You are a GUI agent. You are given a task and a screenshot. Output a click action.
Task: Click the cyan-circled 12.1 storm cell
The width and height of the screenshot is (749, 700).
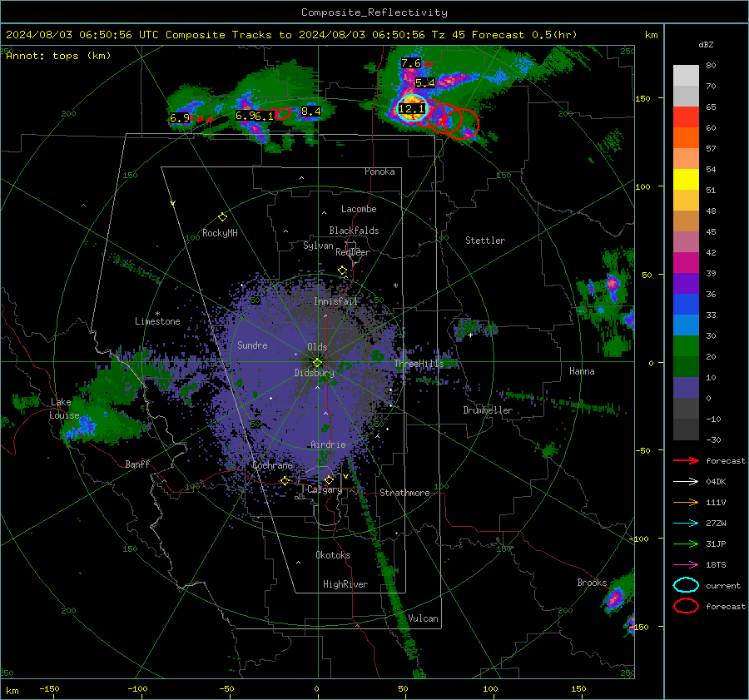point(411,108)
